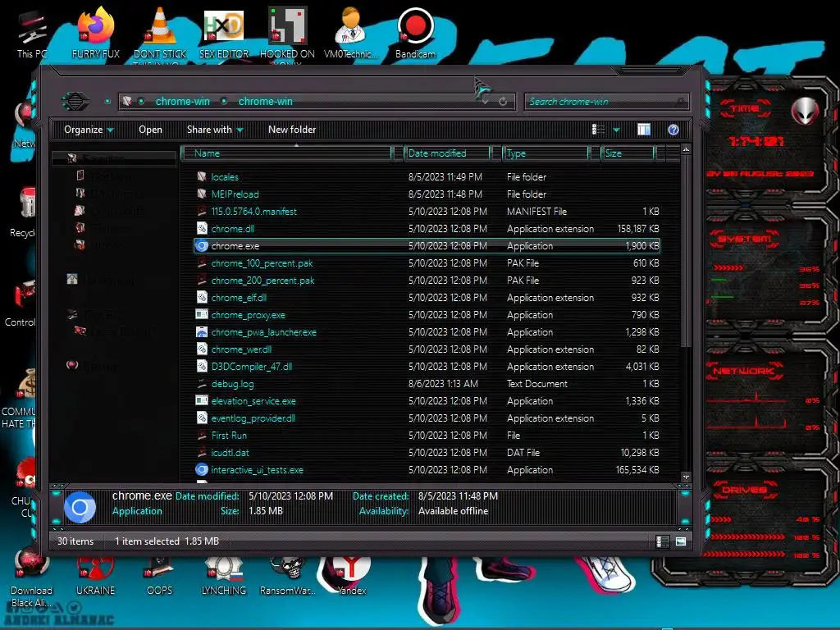Open the SEX EDITOR HxD shortcut
840x630 pixels.
[224, 34]
